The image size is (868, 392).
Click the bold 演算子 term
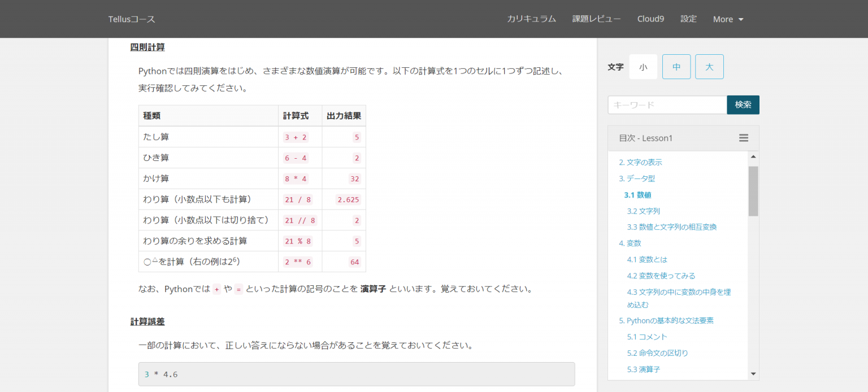click(373, 289)
